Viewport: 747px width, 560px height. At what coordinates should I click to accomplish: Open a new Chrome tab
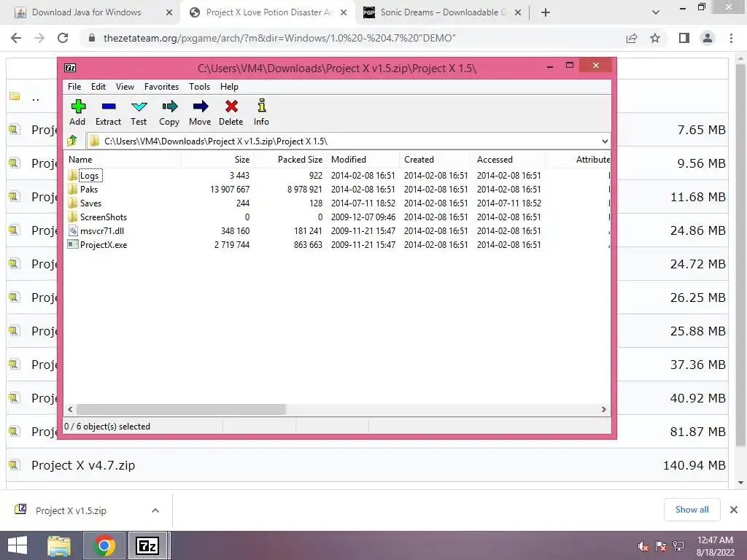[546, 13]
